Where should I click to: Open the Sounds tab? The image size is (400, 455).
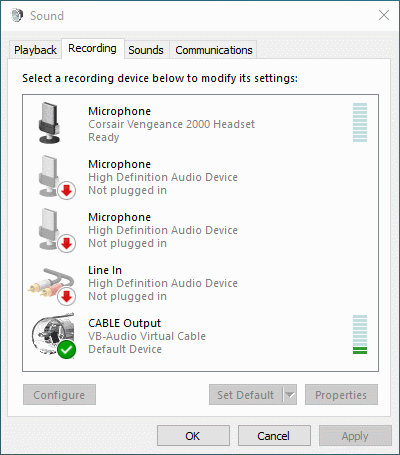coord(146,50)
